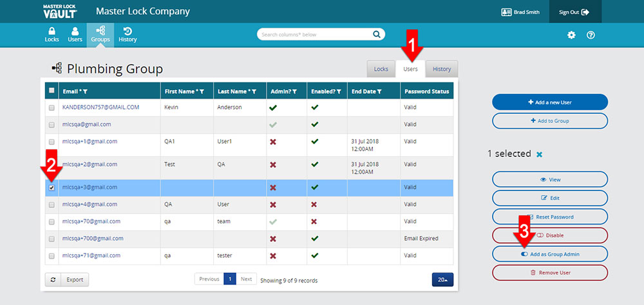Check the mlcsqa+71@gmail.com row checkbox
The width and height of the screenshot is (644, 305).
52,255
